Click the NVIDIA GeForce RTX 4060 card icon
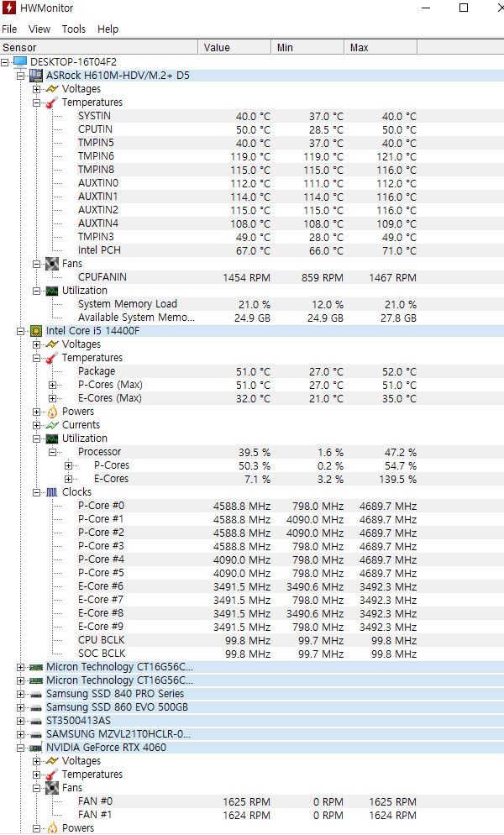Viewport: 504px width, 835px height. 35,748
